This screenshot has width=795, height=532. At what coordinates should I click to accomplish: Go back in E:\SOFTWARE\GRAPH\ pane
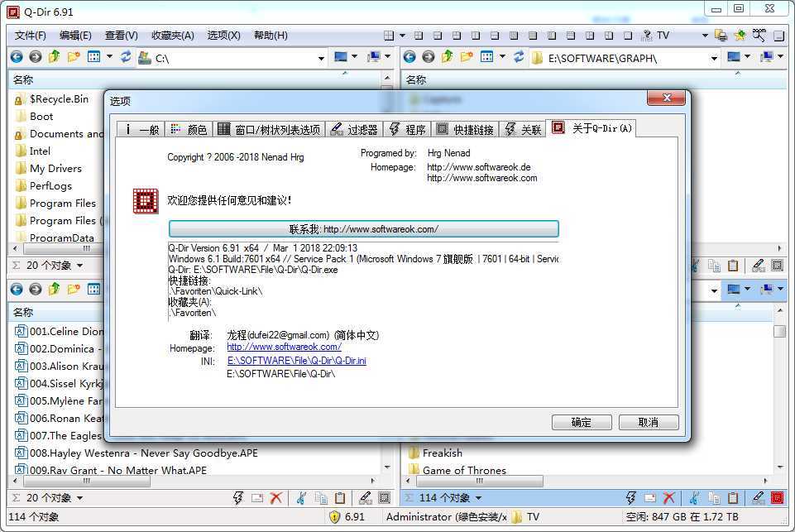tap(409, 57)
